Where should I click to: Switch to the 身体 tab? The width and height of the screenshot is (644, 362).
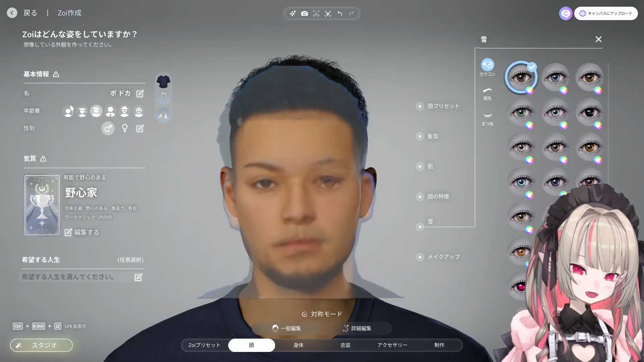pyautogui.click(x=299, y=345)
